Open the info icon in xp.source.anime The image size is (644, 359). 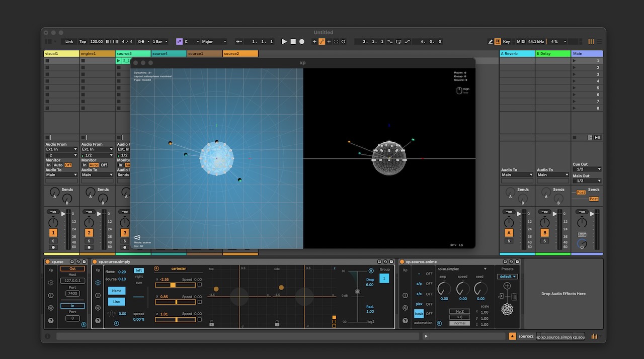(405, 295)
